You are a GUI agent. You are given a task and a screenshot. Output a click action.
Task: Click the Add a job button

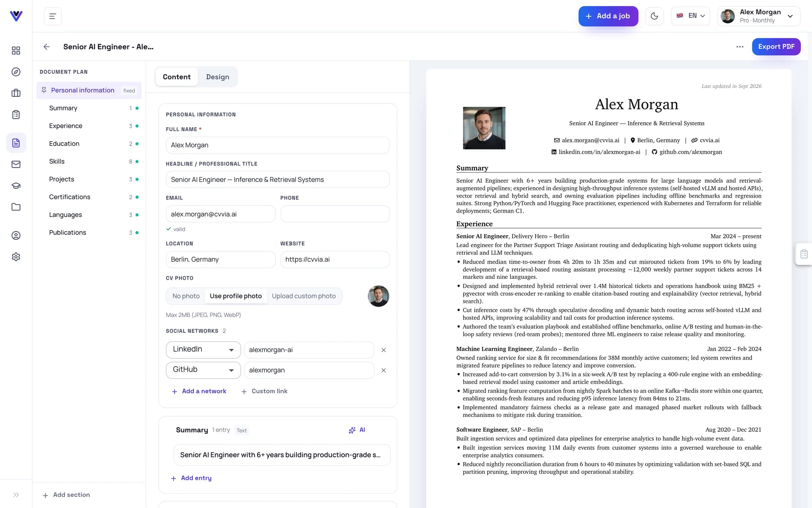pos(608,16)
